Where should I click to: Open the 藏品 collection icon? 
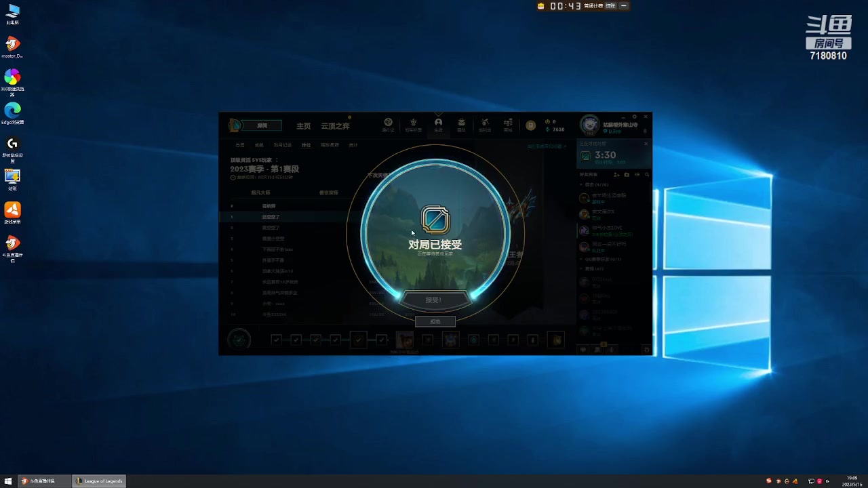(461, 125)
